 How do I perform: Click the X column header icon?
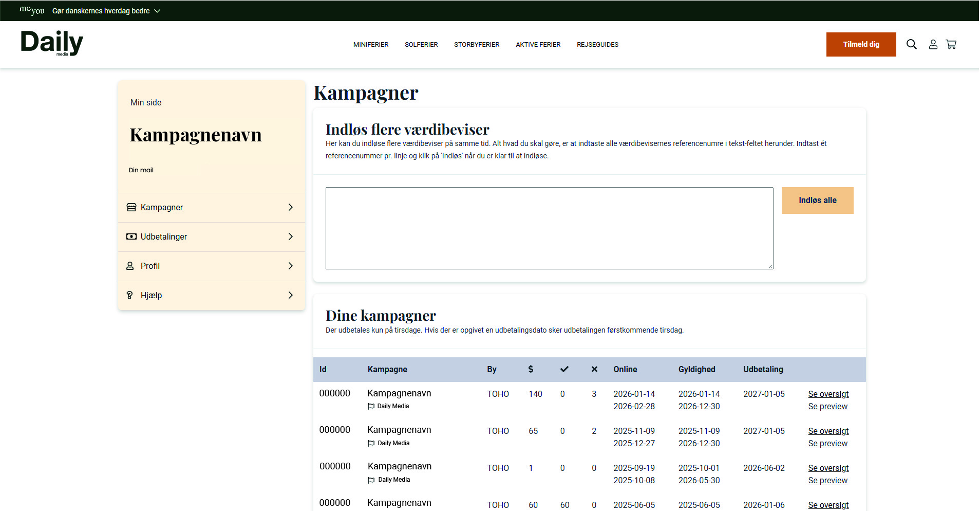(594, 369)
